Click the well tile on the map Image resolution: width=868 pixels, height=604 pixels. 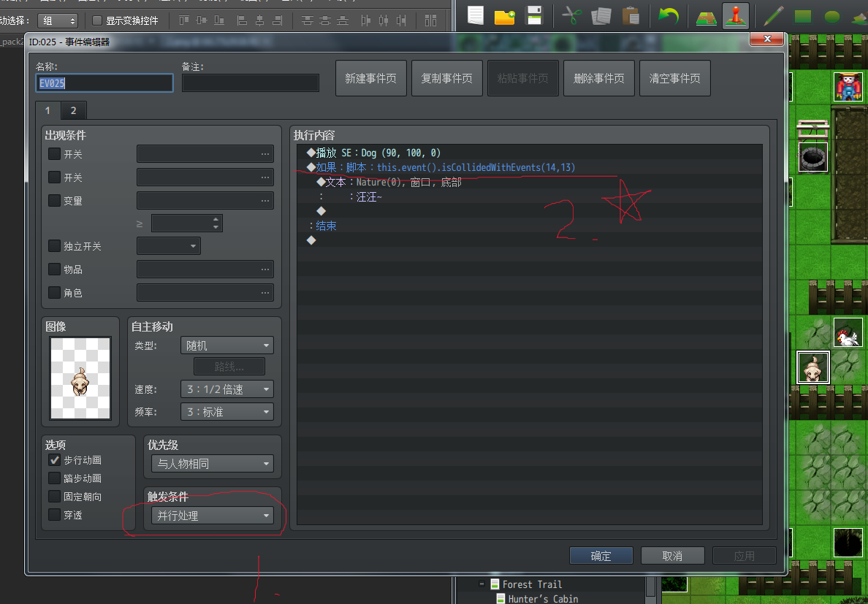(812, 157)
